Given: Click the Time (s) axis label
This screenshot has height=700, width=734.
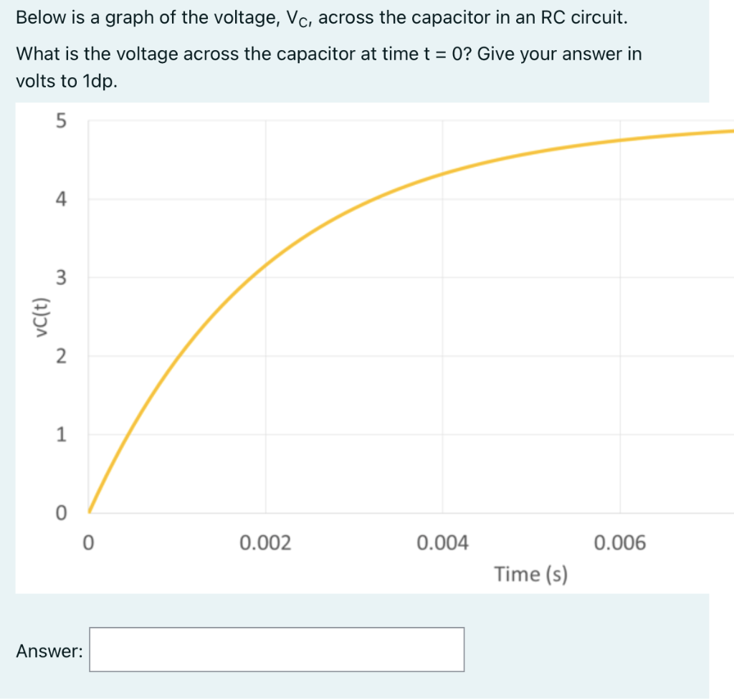Looking at the screenshot, I should click(x=530, y=573).
